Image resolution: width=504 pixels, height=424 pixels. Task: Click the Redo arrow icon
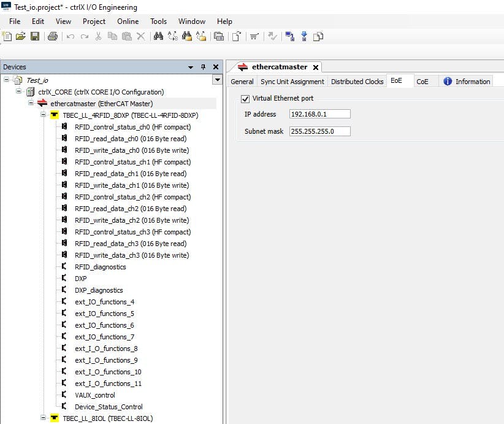coord(85,36)
